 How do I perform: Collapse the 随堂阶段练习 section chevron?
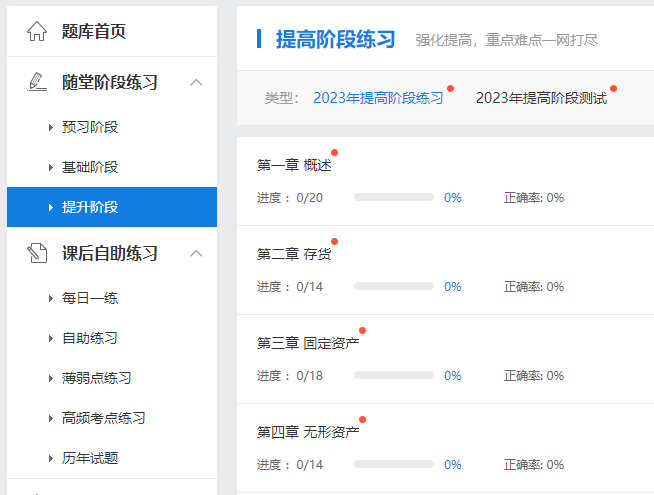(x=196, y=82)
